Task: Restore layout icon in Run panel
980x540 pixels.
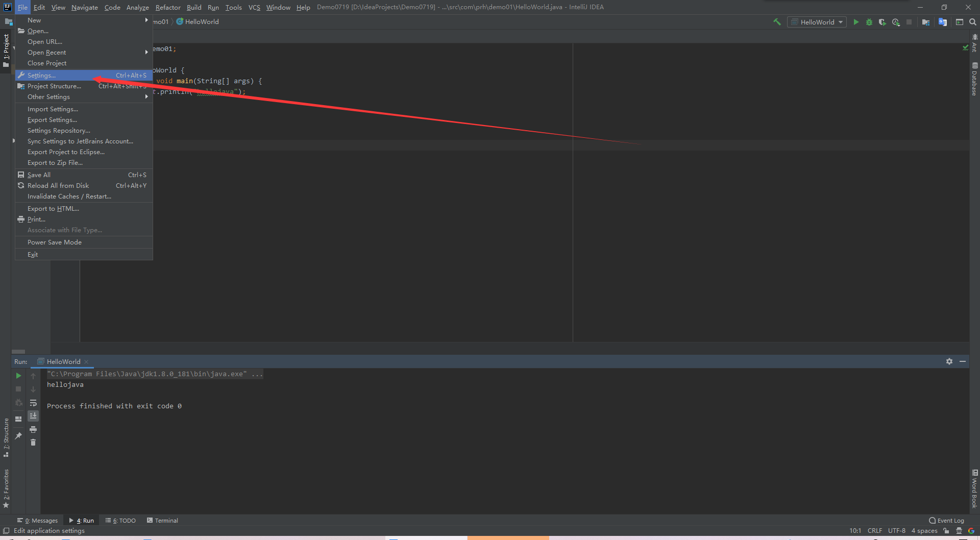Action: (18, 419)
